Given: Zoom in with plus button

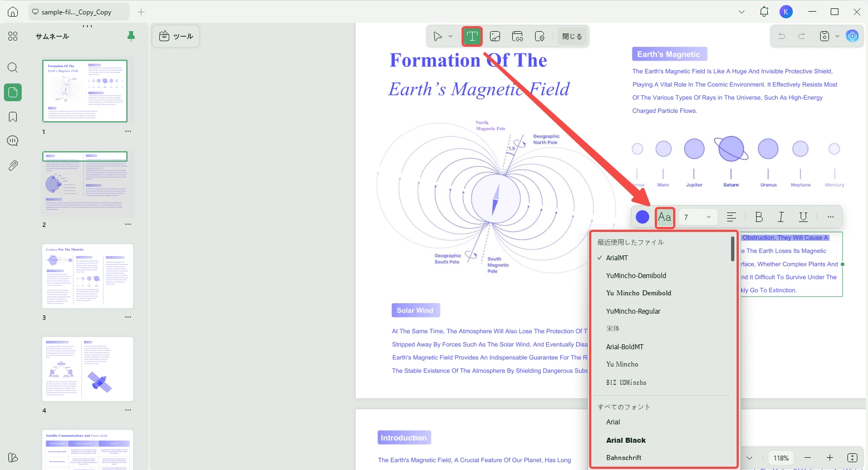Looking at the screenshot, I should [830, 458].
